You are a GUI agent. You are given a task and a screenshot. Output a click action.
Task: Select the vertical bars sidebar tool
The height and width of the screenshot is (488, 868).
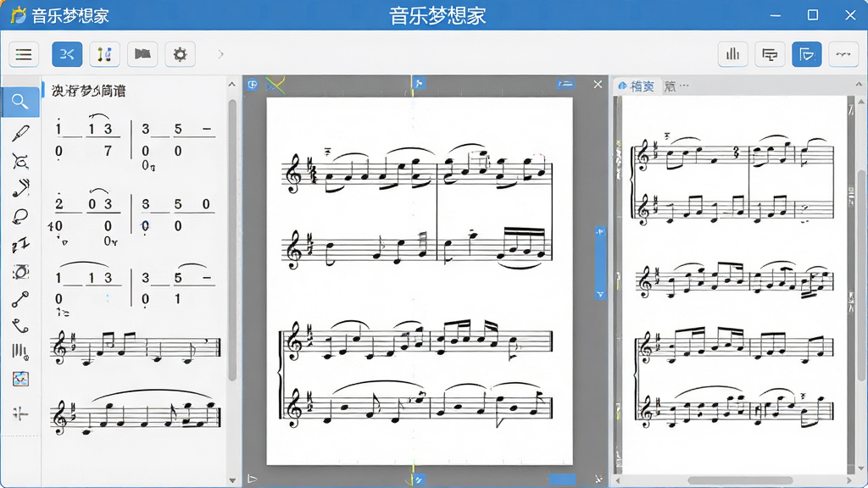(x=20, y=352)
